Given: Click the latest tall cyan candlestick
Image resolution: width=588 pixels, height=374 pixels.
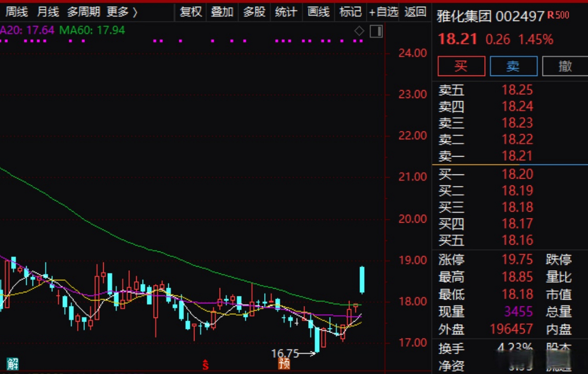Looking at the screenshot, I should tap(362, 280).
